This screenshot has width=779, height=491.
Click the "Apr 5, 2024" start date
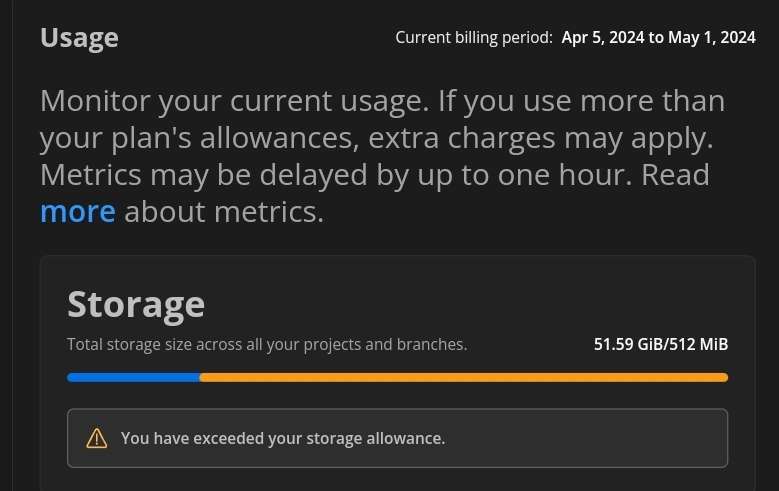point(603,38)
